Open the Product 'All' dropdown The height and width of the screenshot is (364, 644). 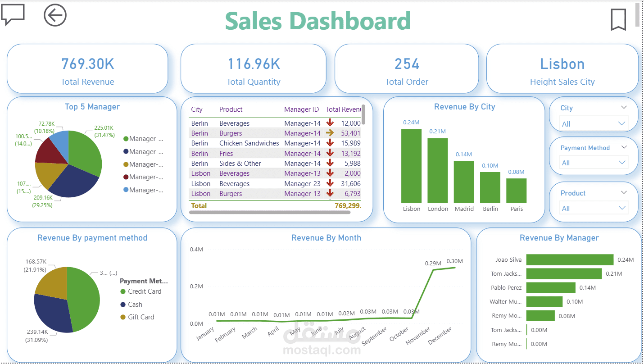tap(594, 208)
